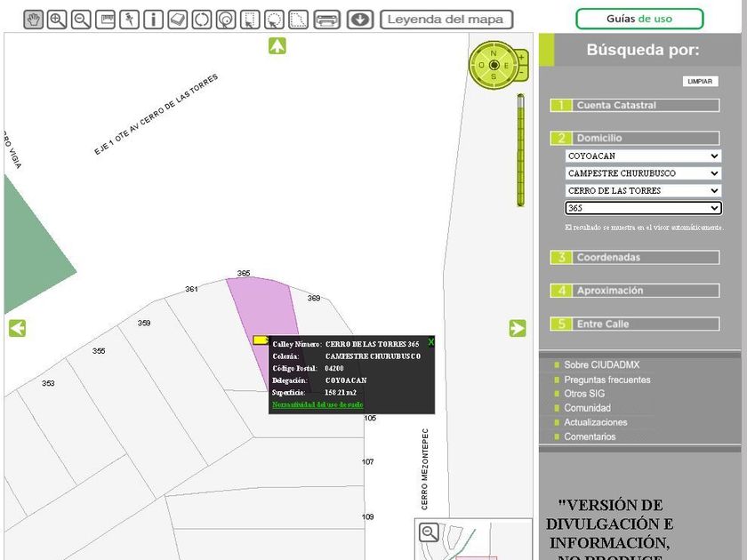
Task: Open Comentarios menu item
Action: (590, 436)
